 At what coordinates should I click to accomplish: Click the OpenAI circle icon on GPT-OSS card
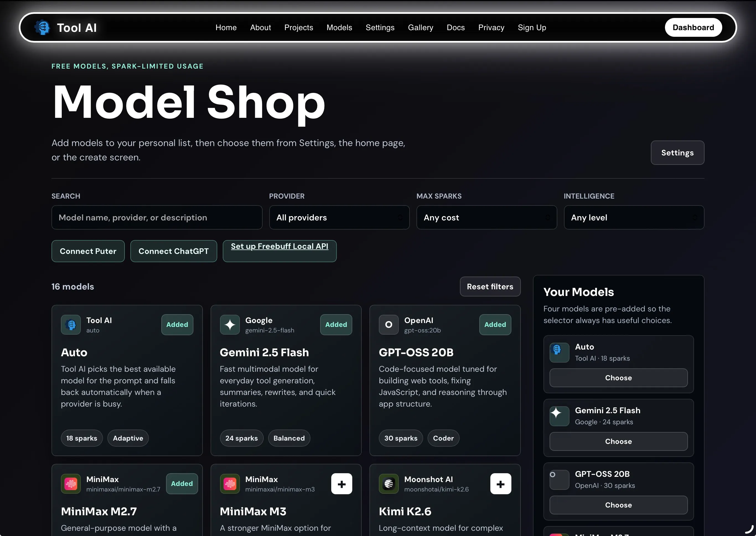(x=389, y=325)
